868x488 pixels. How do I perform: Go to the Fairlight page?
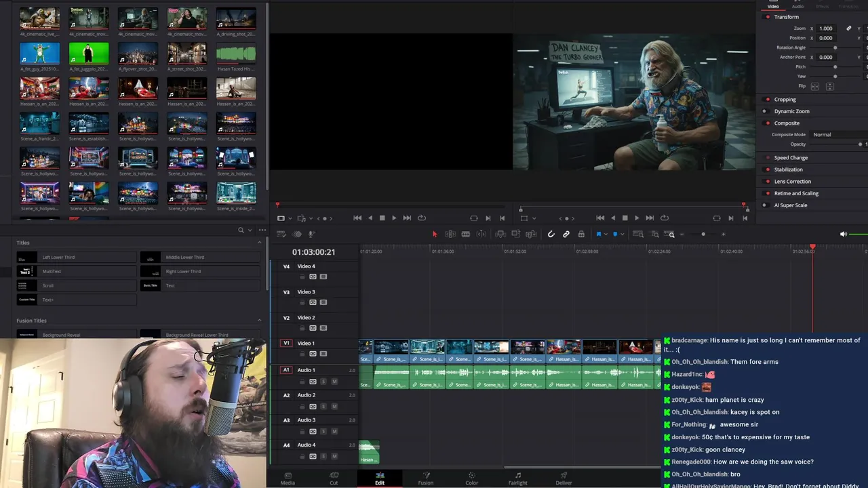click(518, 479)
